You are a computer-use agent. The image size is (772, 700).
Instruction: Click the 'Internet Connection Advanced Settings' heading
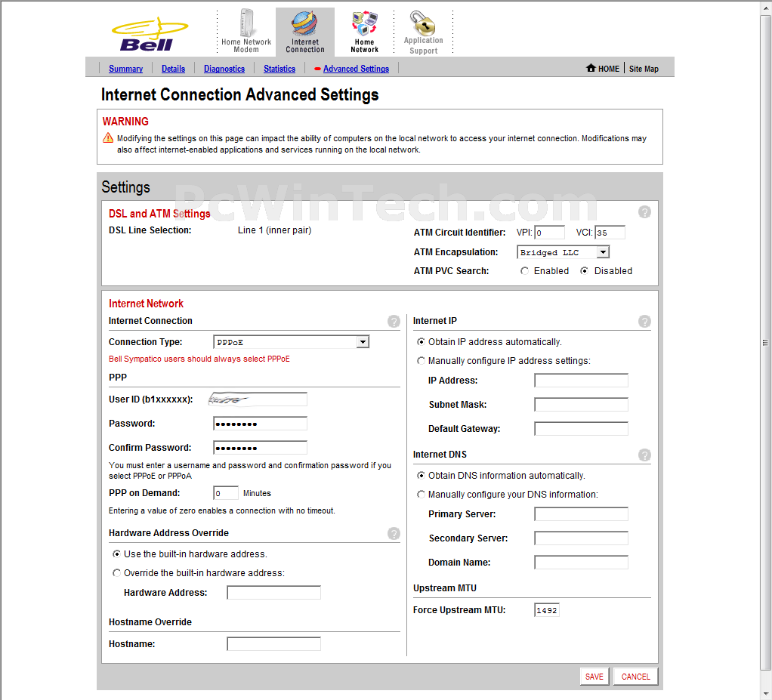pos(239,94)
